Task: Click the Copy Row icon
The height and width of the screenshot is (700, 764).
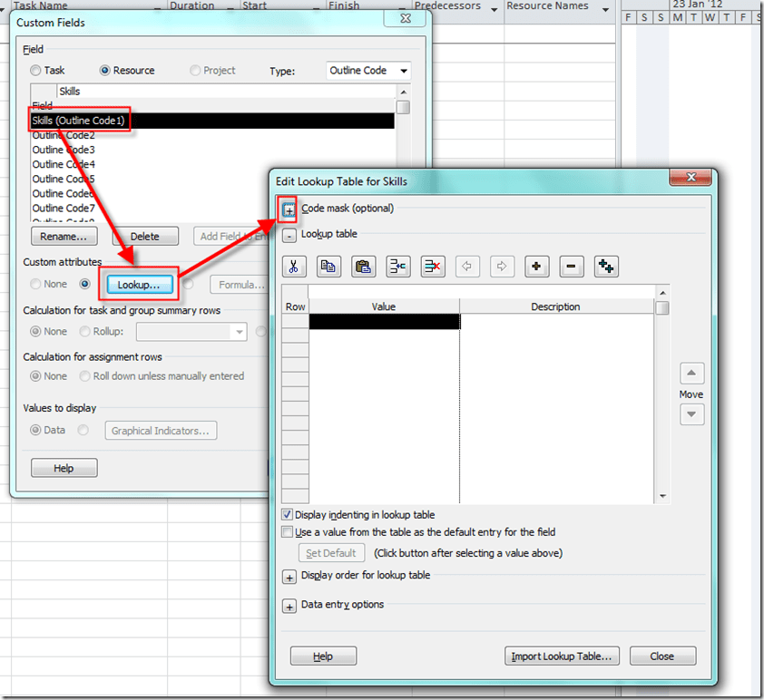Action: (328, 267)
